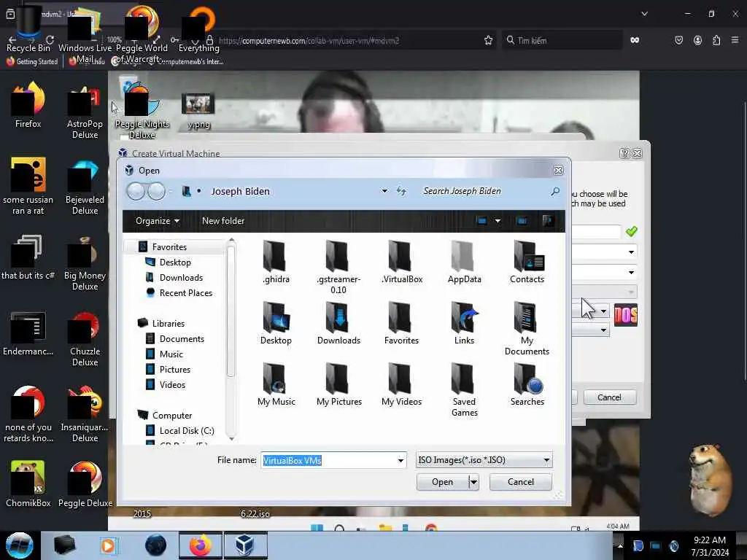Select the Downloads folder icon in file list
This screenshot has width=747, height=560.
[338, 323]
